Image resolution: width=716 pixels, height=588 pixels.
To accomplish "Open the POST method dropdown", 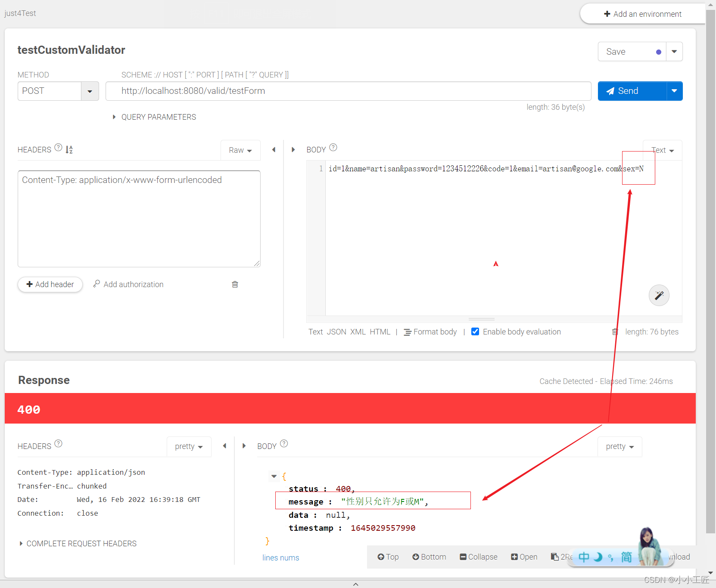I will coord(90,91).
